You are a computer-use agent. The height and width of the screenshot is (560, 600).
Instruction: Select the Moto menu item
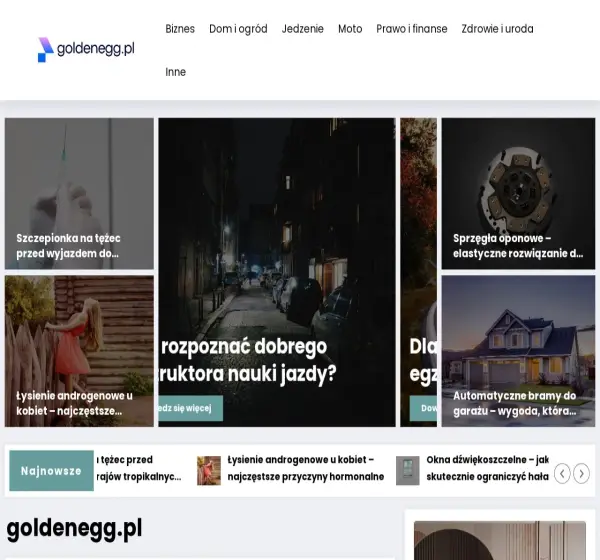click(350, 29)
